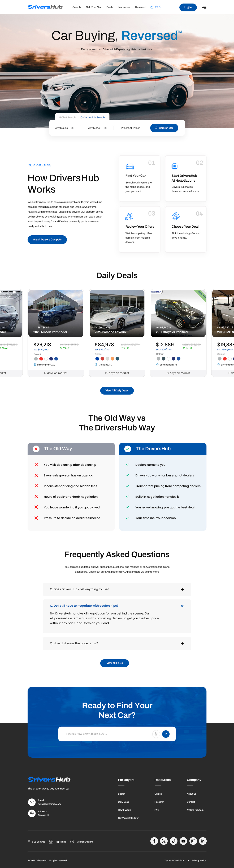This screenshot has width=234, height=868.
Task: Open the Car Value Calculator footer link
Action: tap(128, 818)
